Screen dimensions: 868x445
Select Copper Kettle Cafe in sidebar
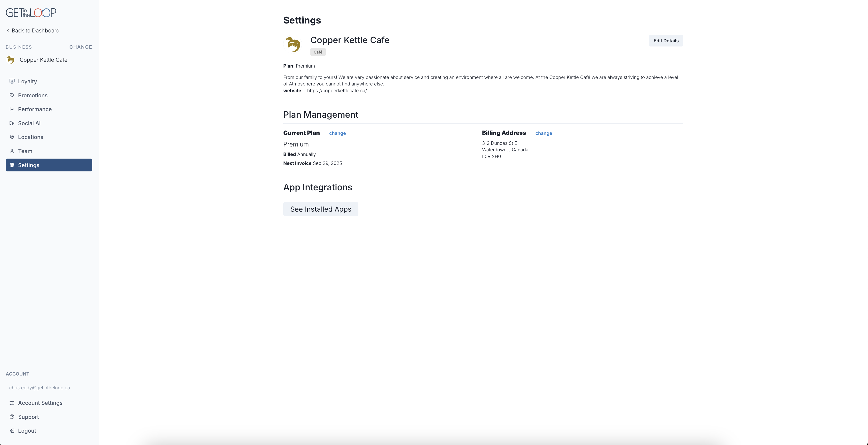tap(43, 60)
